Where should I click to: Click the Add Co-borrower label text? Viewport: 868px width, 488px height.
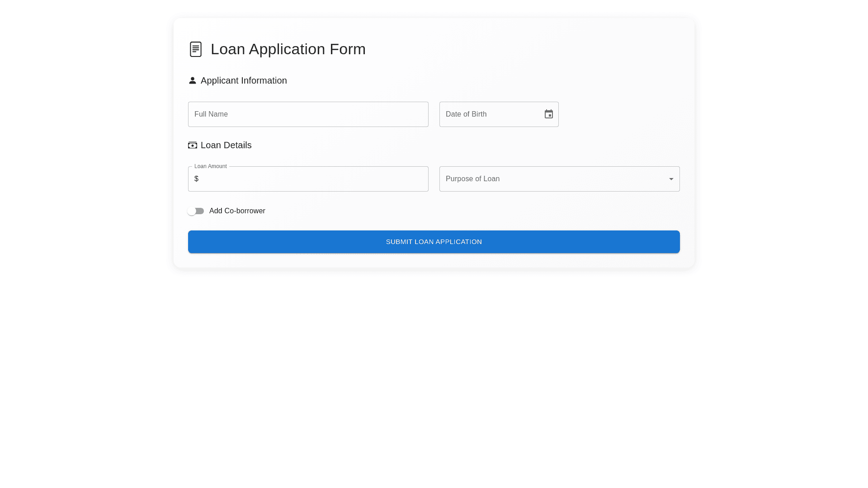click(x=237, y=211)
